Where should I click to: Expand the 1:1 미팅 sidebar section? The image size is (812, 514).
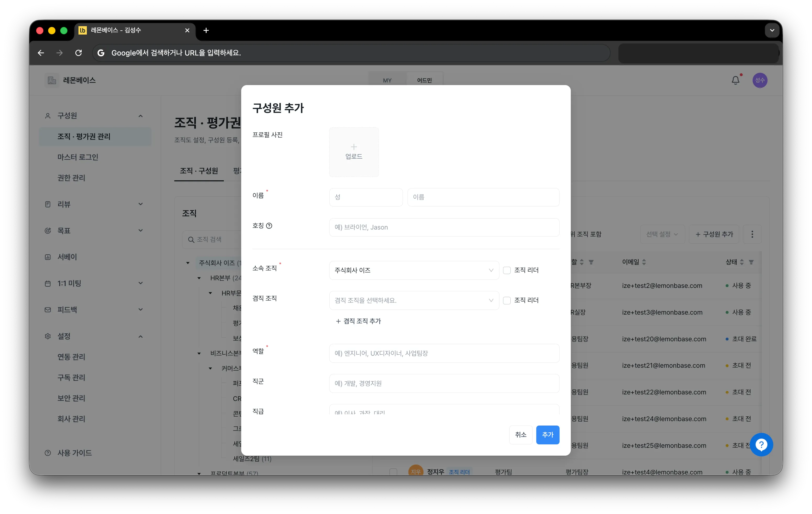click(x=141, y=283)
